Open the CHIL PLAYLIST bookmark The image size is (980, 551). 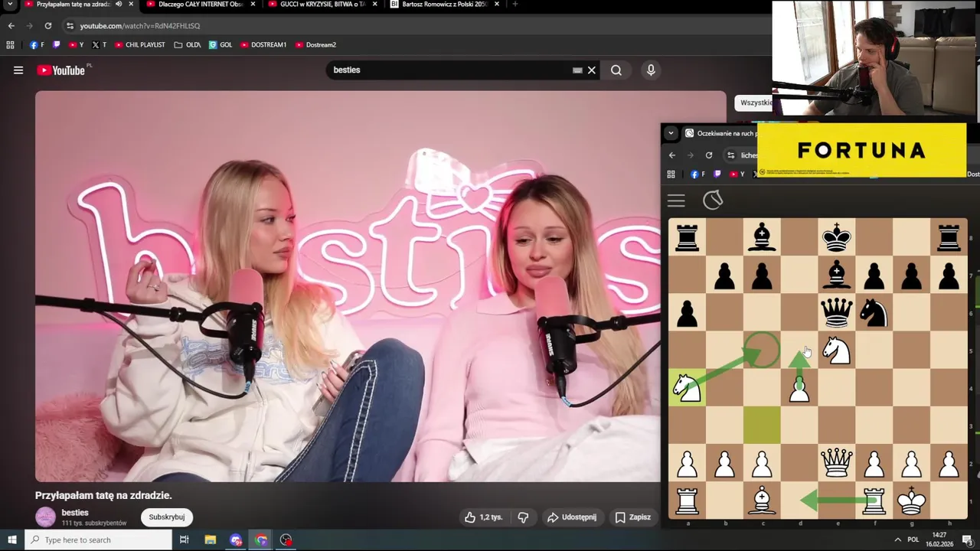140,45
